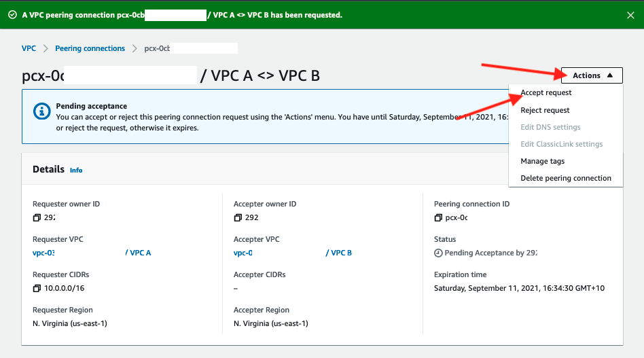Click Edit ClassicLink settings menu entry

(x=561, y=144)
